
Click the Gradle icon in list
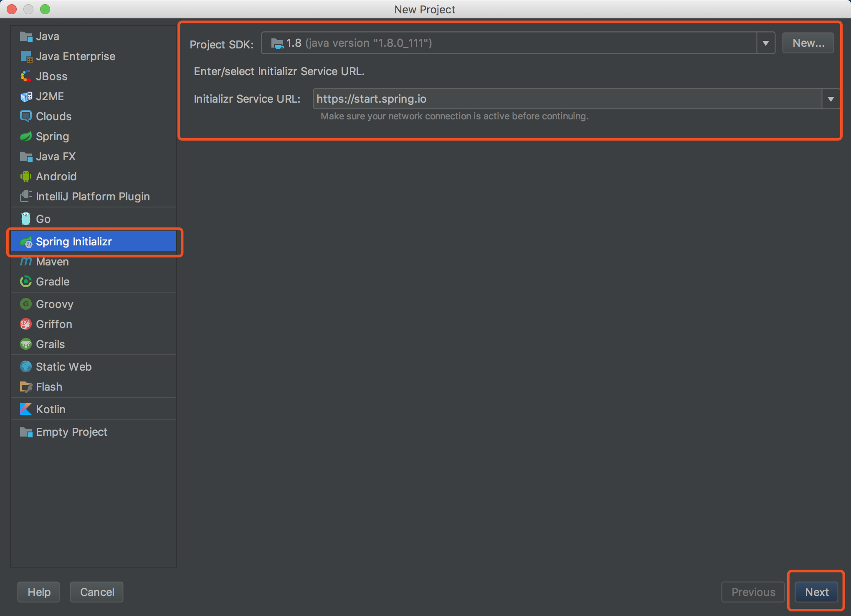[x=26, y=282]
